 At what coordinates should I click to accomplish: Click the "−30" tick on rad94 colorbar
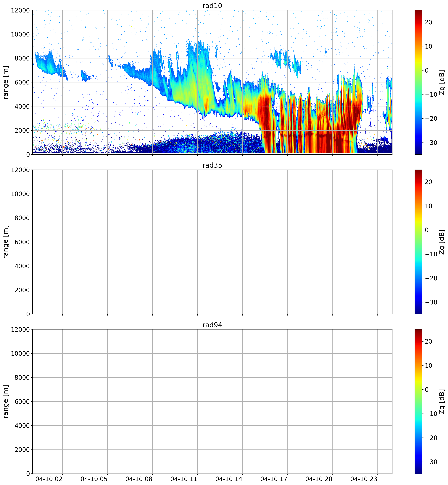pos(431,462)
